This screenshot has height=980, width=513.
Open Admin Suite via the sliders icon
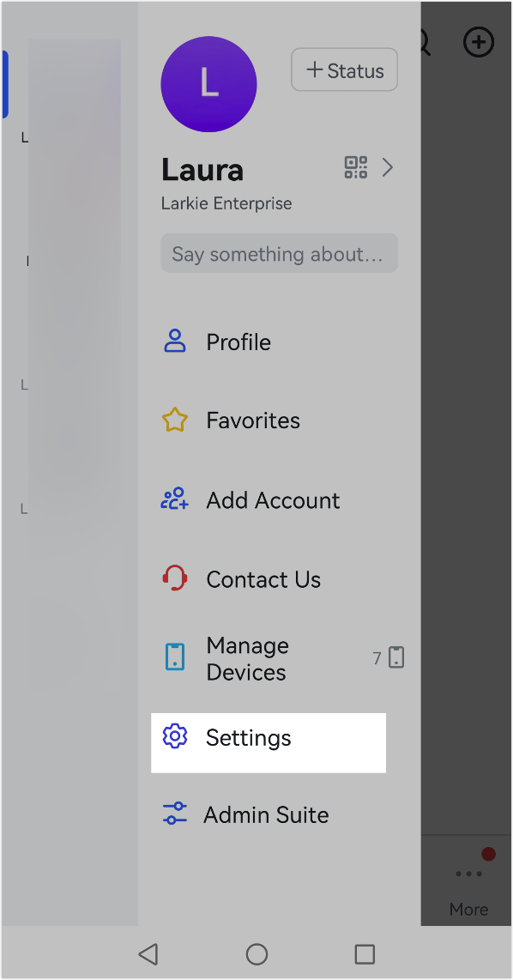pos(175,814)
